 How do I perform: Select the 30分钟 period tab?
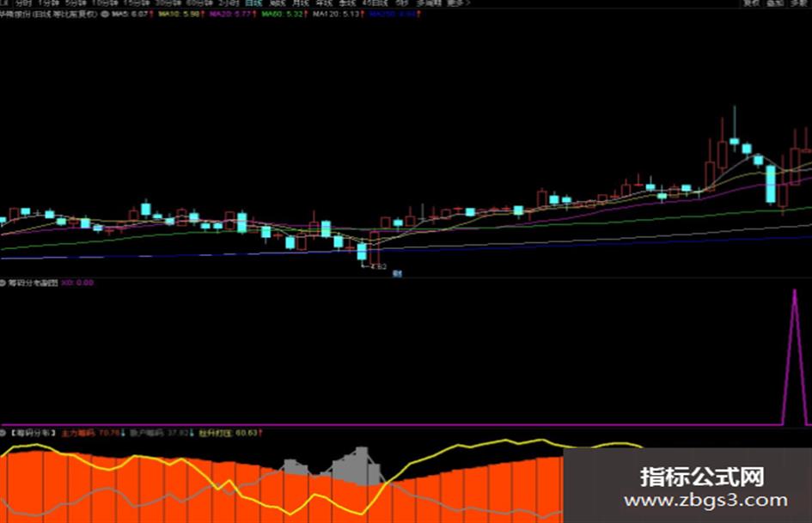(x=168, y=3)
